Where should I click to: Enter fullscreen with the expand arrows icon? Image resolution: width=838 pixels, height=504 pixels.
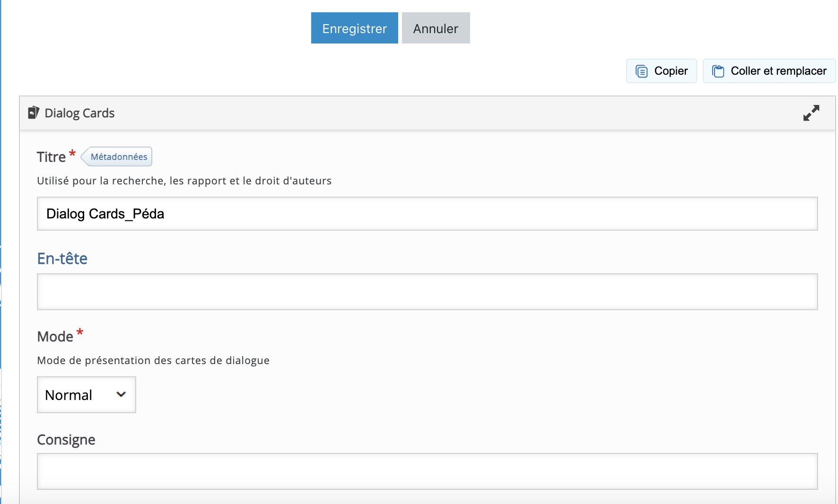point(811,113)
